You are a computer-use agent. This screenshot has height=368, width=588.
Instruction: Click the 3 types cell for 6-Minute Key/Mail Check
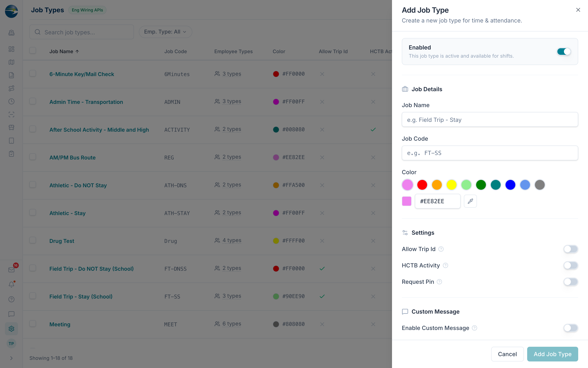pyautogui.click(x=228, y=74)
